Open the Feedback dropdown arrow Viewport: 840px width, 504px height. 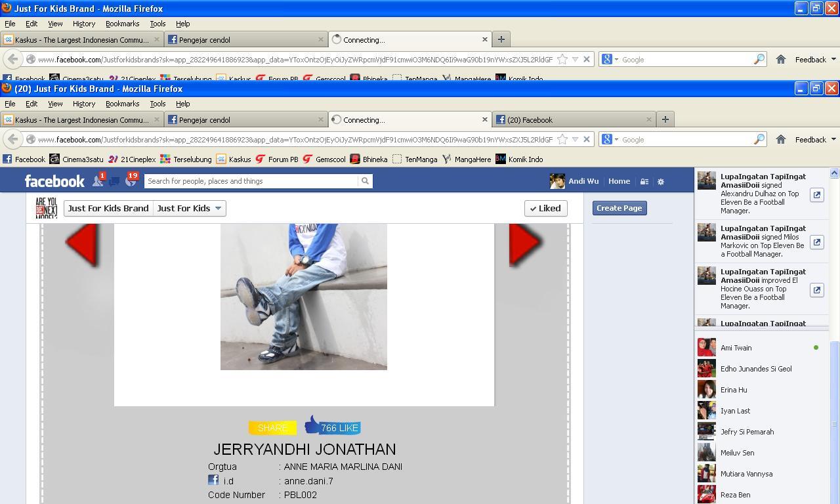tap(833, 139)
